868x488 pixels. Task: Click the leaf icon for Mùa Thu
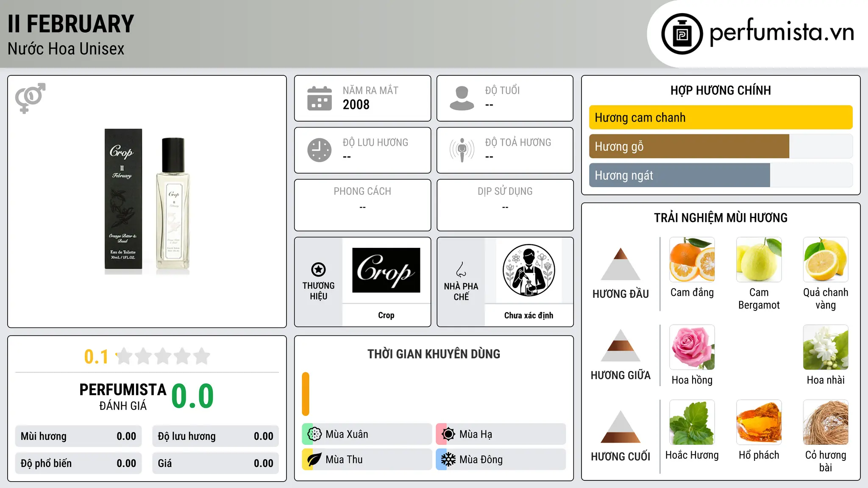314,460
